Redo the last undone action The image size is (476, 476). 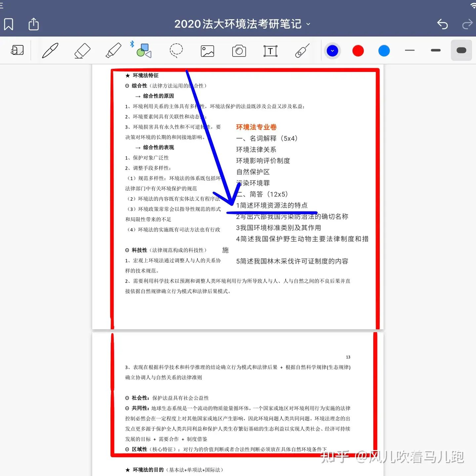point(467,24)
